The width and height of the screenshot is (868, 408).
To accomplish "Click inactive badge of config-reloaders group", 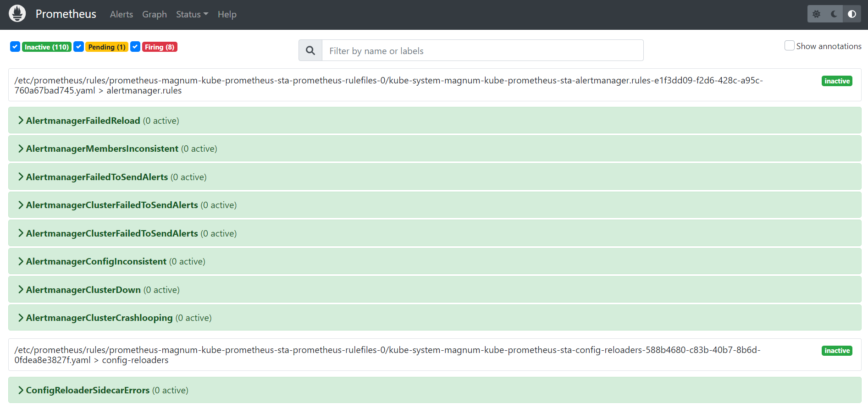I will tap(837, 351).
